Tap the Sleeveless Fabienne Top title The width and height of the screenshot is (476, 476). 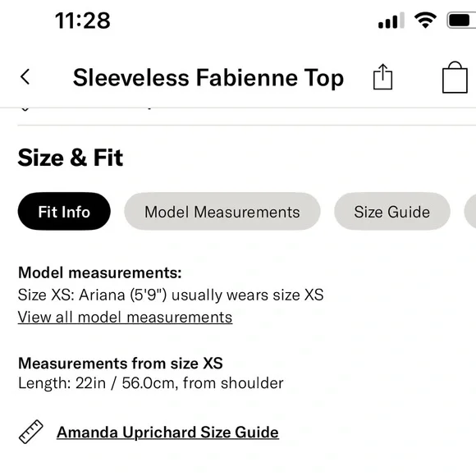pos(208,78)
